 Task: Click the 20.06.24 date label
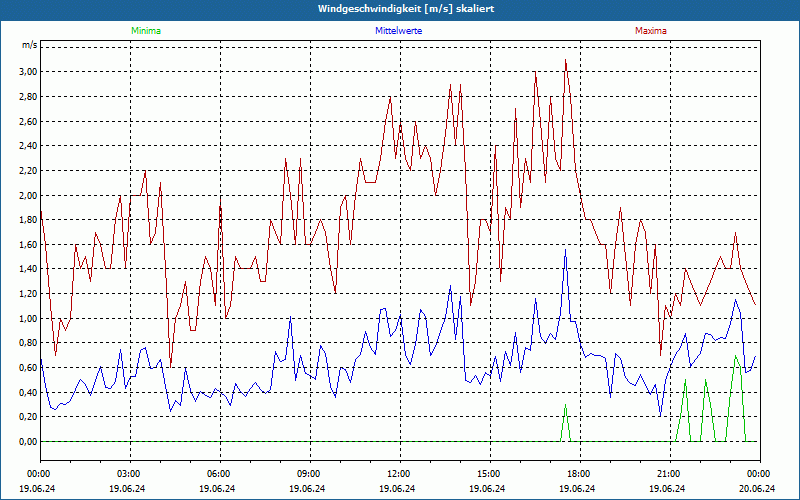tap(757, 488)
